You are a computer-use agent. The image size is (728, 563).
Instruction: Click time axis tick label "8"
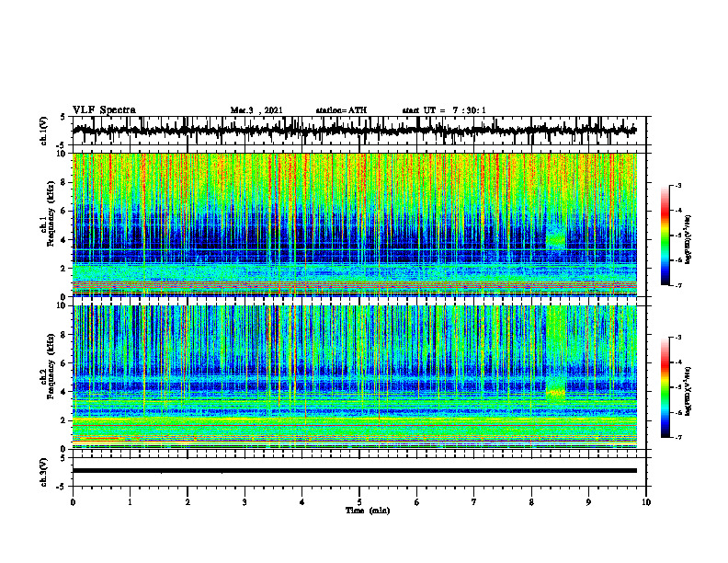(531, 502)
